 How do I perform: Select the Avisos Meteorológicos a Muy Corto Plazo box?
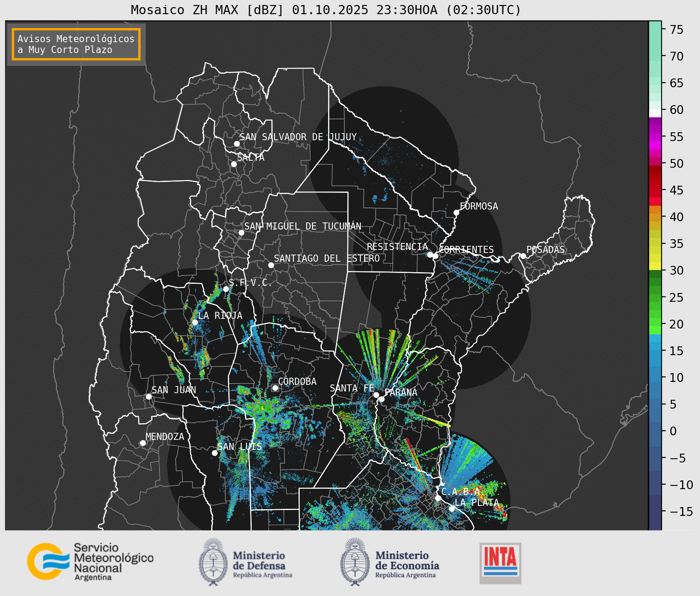pos(76,44)
